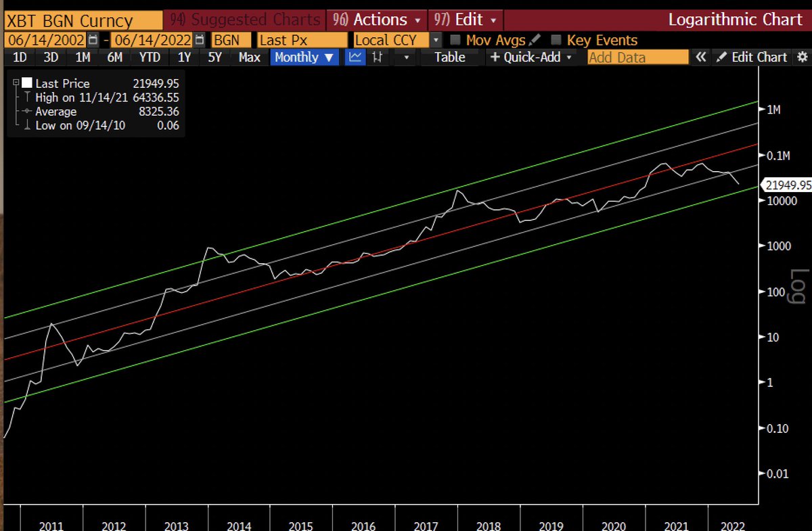Image resolution: width=812 pixels, height=531 pixels.
Task: Open the chart type dropdown arrow
Action: coord(406,57)
